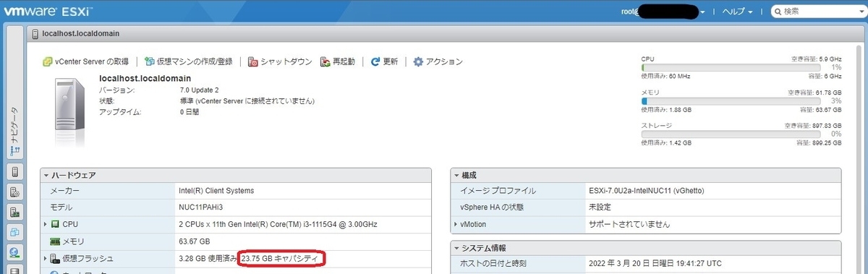Click the アクション gear icon
868x274 pixels.
coord(418,61)
